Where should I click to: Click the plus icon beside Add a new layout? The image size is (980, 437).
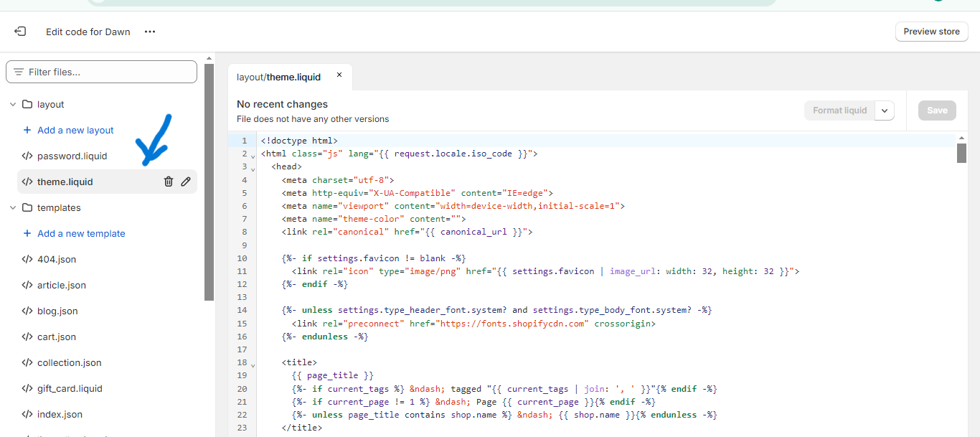click(27, 130)
